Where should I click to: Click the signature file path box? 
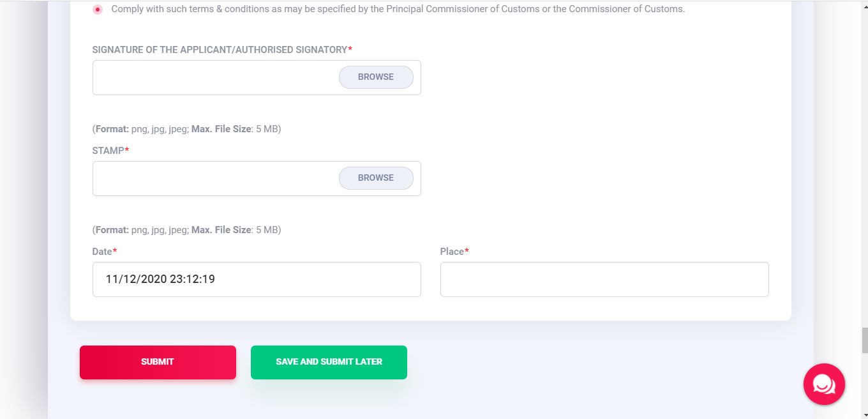[215, 77]
